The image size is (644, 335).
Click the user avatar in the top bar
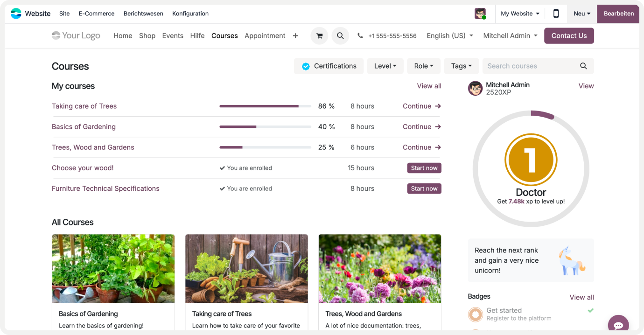480,14
